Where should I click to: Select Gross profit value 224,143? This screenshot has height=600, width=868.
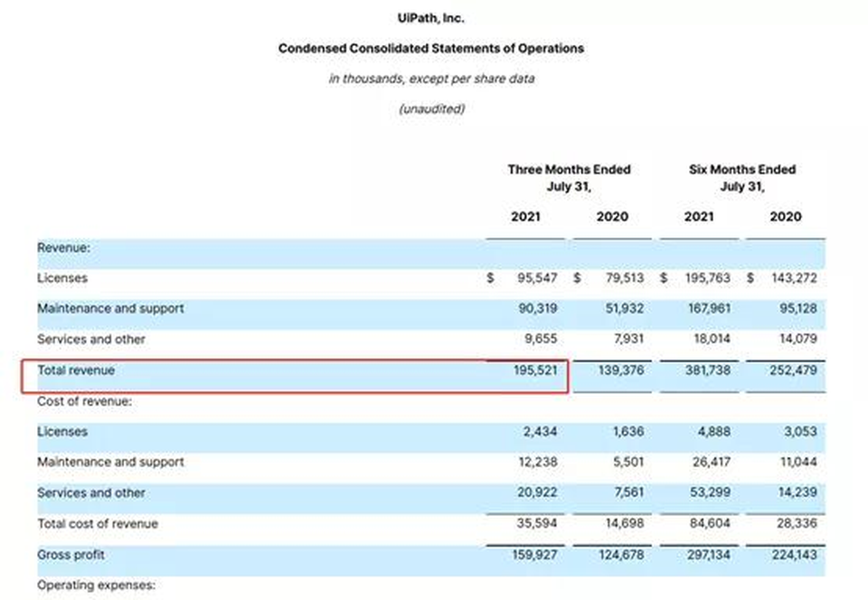(x=795, y=555)
